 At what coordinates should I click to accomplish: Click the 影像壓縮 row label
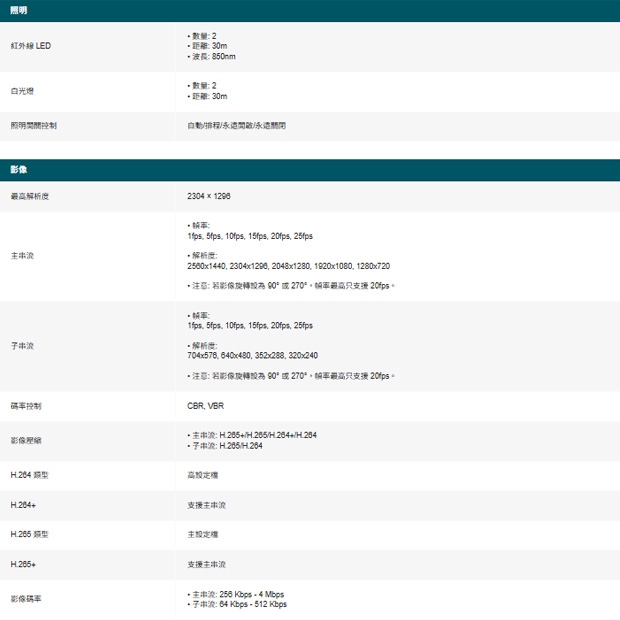point(26,440)
